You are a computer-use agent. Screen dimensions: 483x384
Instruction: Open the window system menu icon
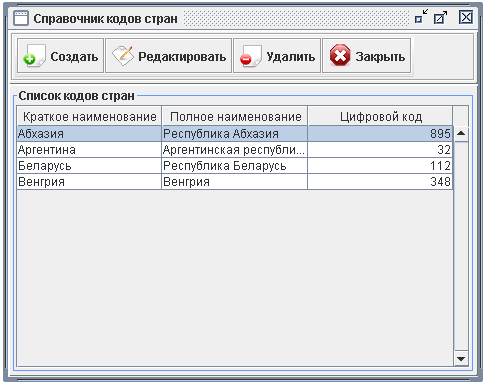21,18
